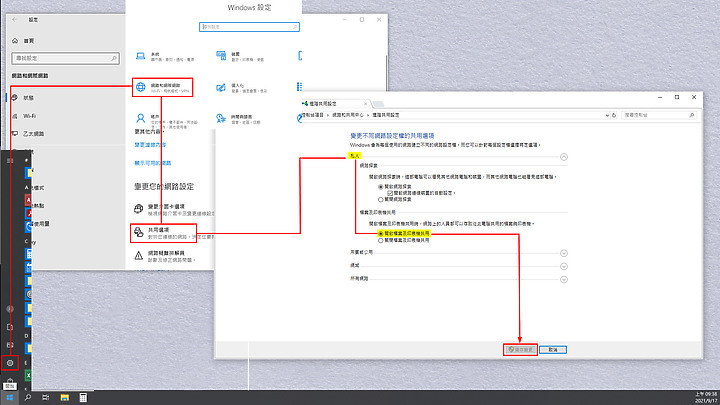The image size is (720, 405).
Task: Open the 網路和網際網路 globe tile
Action: coord(163,87)
